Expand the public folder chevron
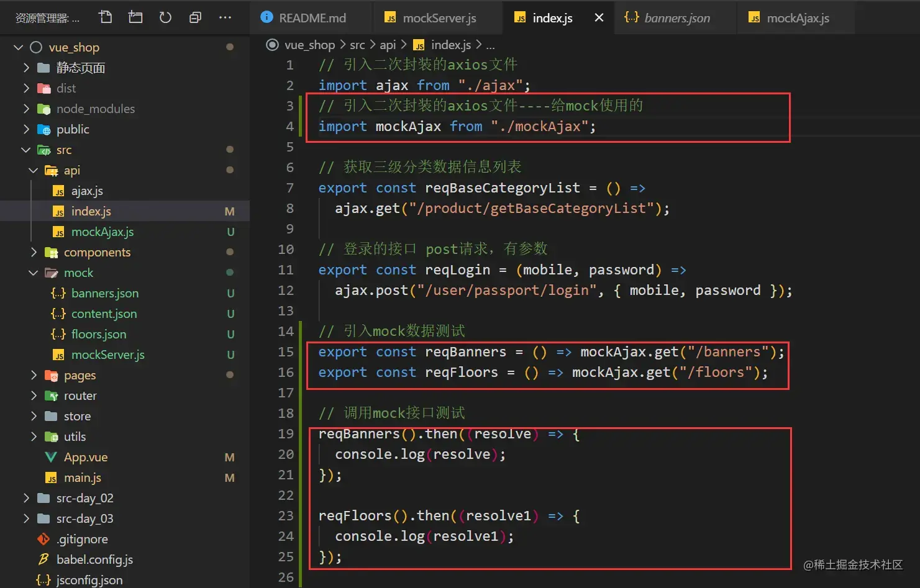This screenshot has height=588, width=920. pos(26,129)
